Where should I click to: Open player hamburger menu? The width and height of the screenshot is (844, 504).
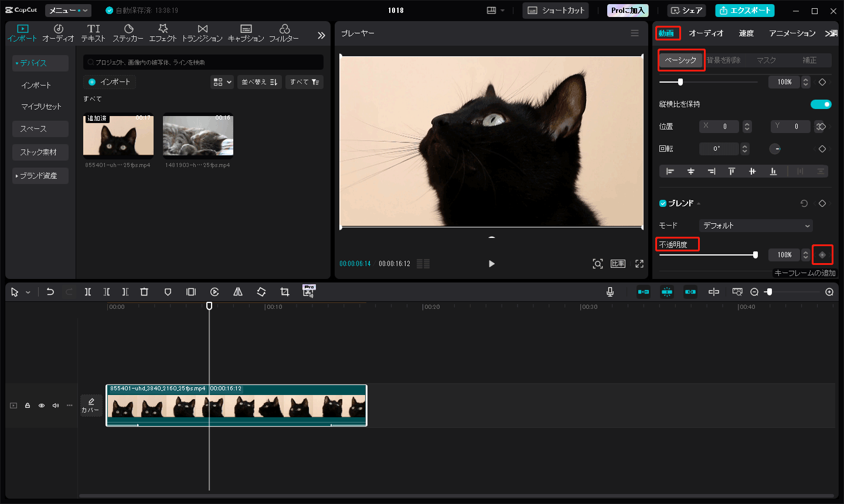635,33
